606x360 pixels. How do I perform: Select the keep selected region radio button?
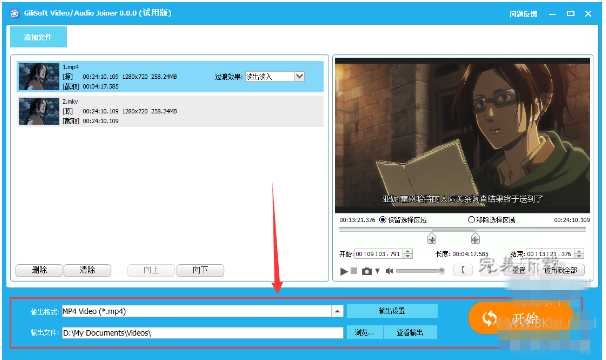click(383, 220)
